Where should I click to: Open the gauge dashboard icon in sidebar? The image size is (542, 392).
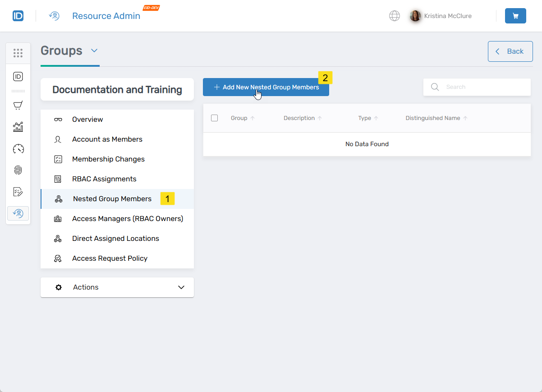click(18, 148)
